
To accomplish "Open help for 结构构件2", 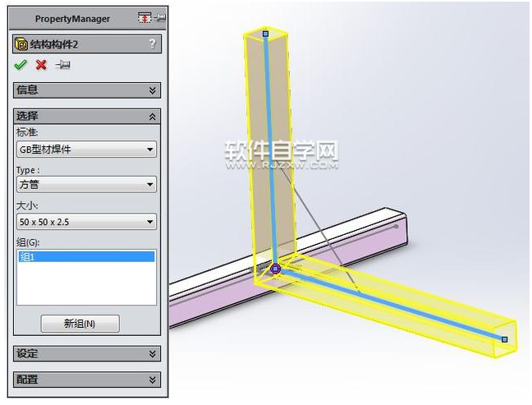I will 153,44.
